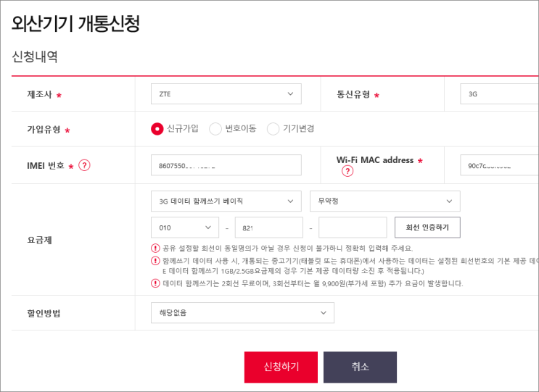The height and width of the screenshot is (392, 539).
Task: Click warning icon beside 공유 설정할 회선 notice
Action: click(x=155, y=248)
